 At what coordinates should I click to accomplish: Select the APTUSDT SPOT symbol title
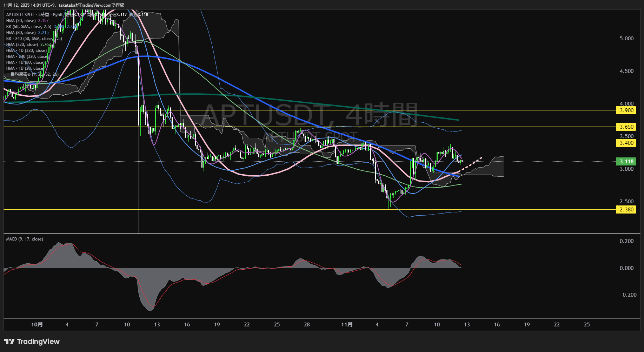coord(20,15)
